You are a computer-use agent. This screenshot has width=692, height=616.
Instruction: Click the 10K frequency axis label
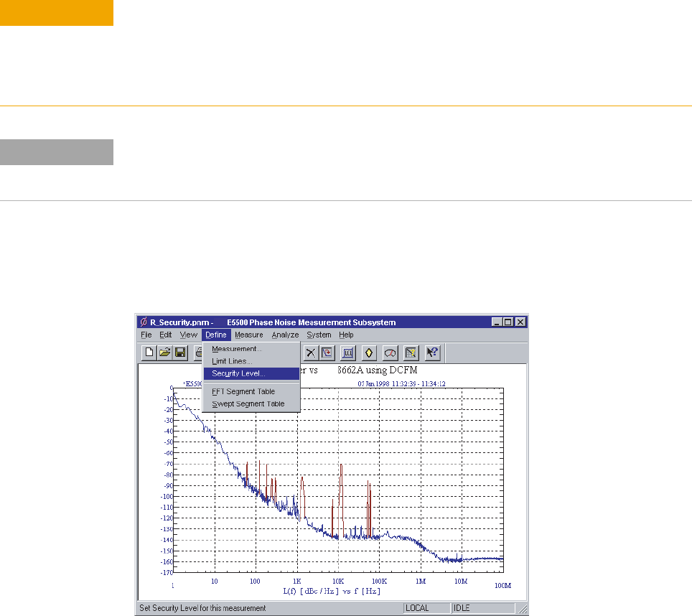tap(338, 582)
